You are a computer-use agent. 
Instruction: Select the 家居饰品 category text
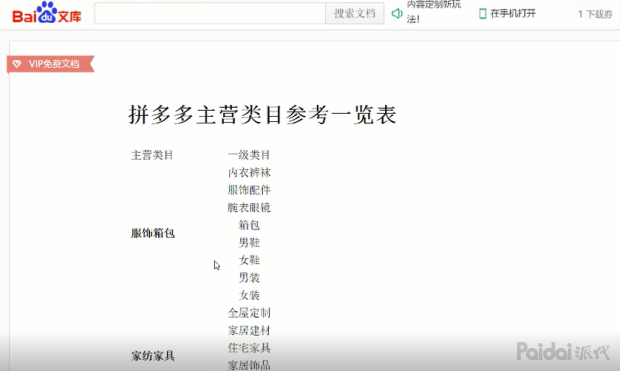[249, 365]
